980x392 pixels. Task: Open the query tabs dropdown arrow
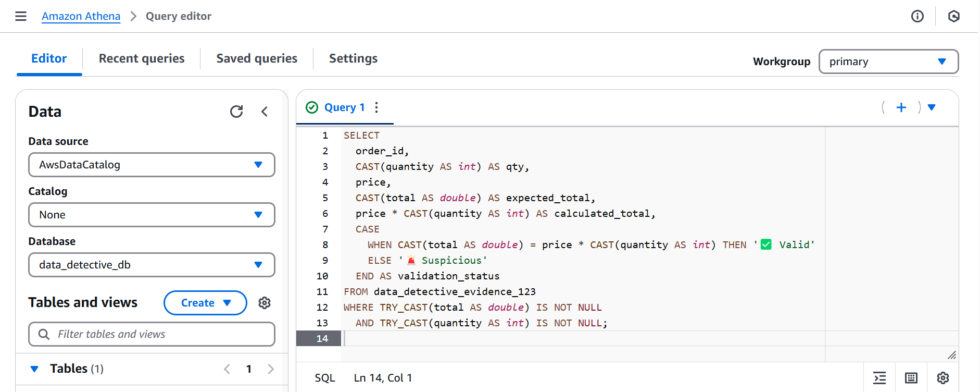932,107
